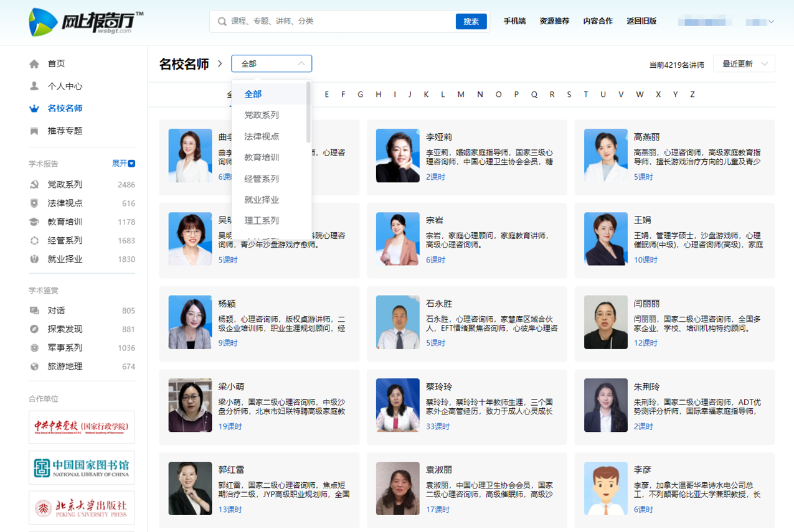Click the graduation cap icon beside 教育培训
Screen dimensions: 794x532
point(34,222)
